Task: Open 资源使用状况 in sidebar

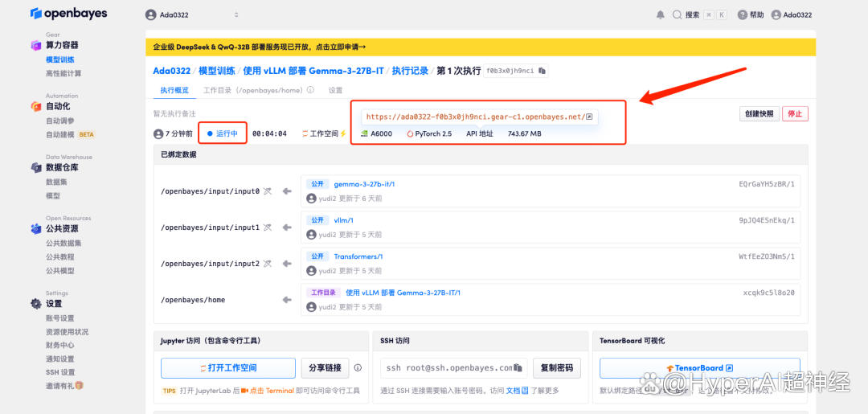Action: pos(67,331)
